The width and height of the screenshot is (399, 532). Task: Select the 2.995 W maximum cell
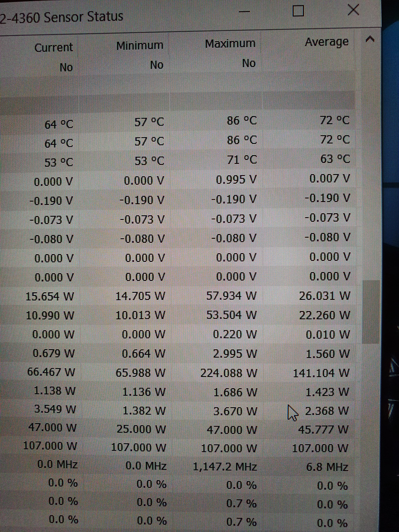(235, 353)
